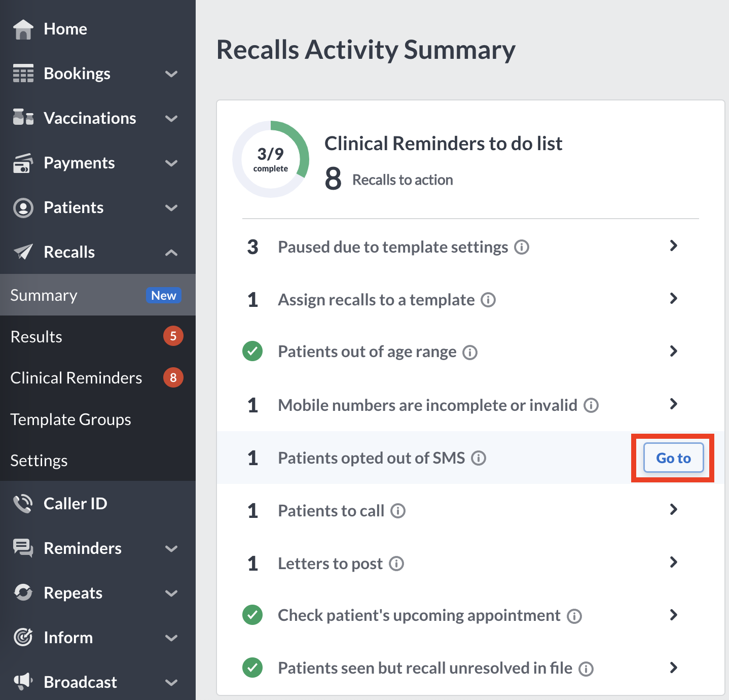Click the Go to button
The height and width of the screenshot is (700, 729).
click(673, 458)
